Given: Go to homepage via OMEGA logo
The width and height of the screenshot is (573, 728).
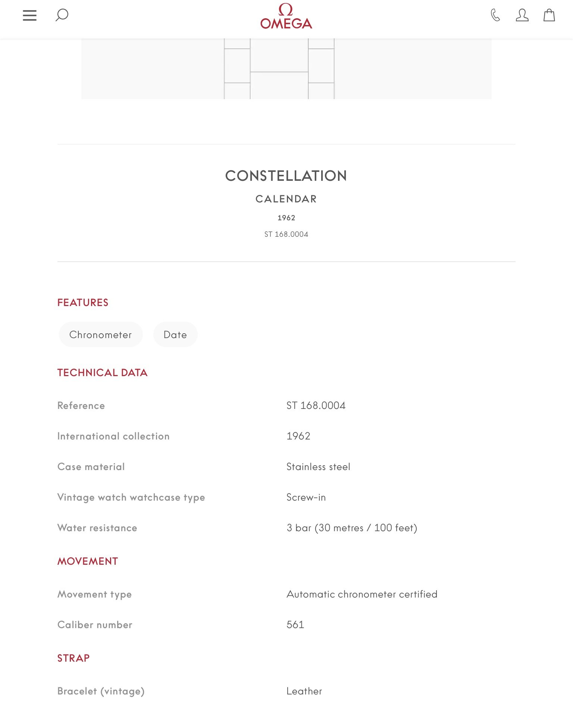Looking at the screenshot, I should 286,17.
